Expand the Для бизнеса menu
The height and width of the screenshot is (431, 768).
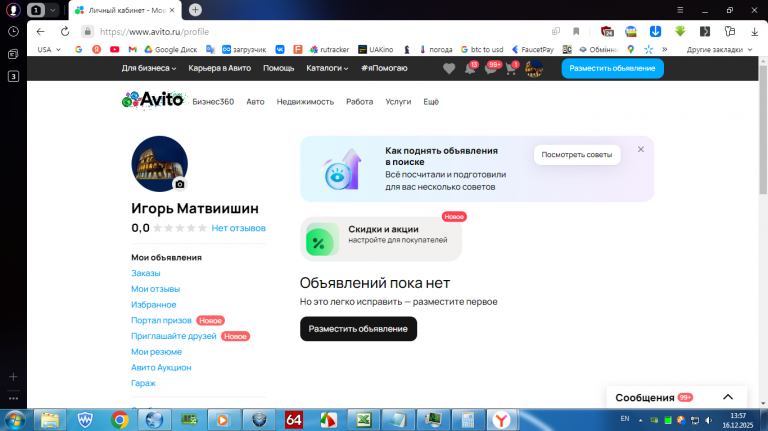[149, 68]
